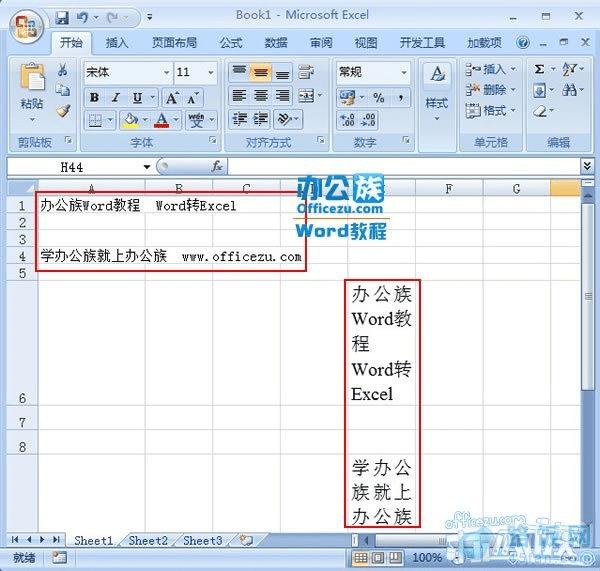Decrease the indent level
The image size is (600, 571).
[240, 119]
